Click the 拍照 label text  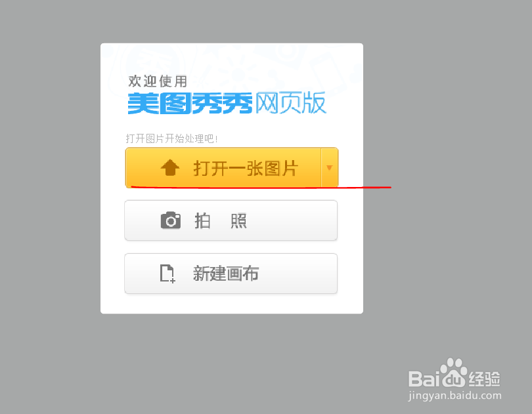tap(221, 221)
